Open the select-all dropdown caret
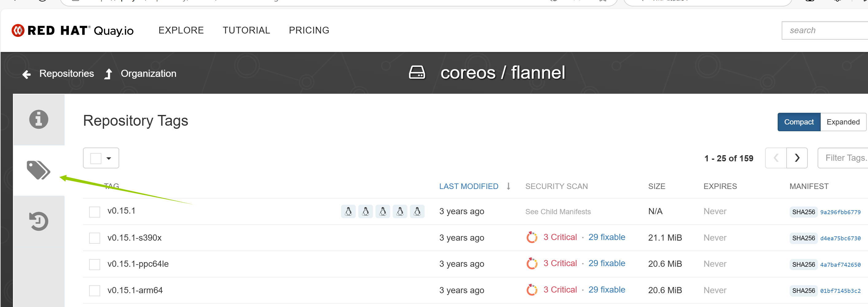The image size is (868, 307). (x=109, y=158)
